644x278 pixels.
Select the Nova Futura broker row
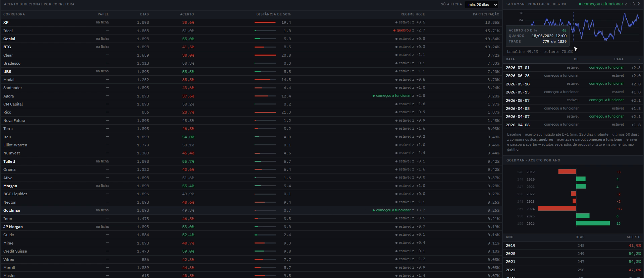tap(251, 121)
